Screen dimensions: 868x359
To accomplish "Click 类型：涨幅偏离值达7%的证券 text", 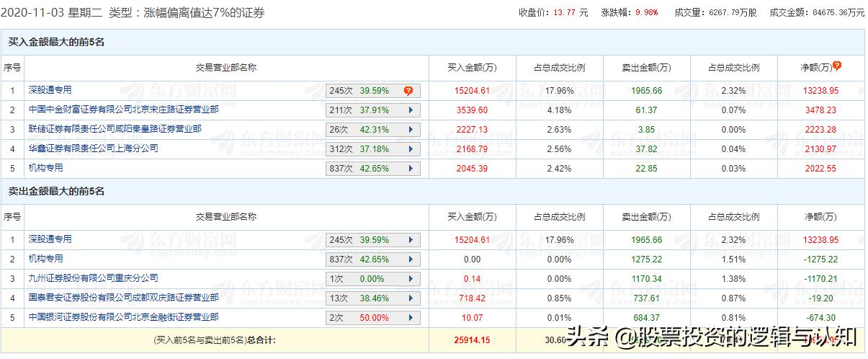I will 187,13.
